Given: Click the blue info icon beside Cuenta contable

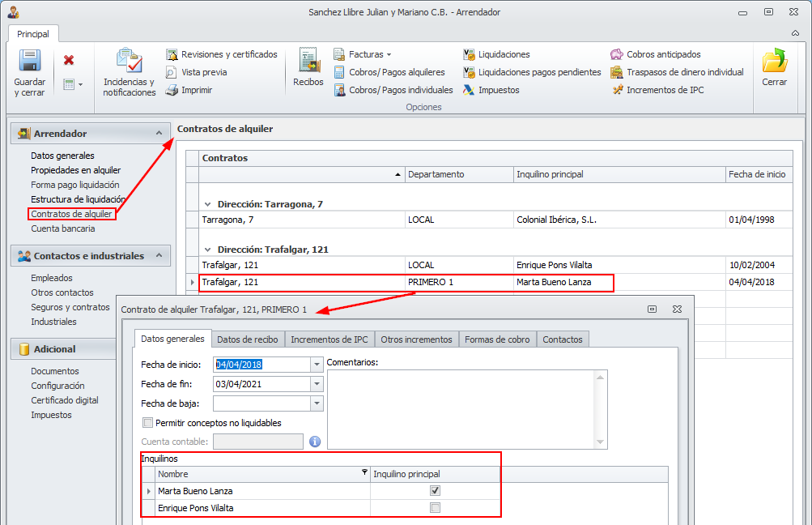Looking at the screenshot, I should pos(315,442).
